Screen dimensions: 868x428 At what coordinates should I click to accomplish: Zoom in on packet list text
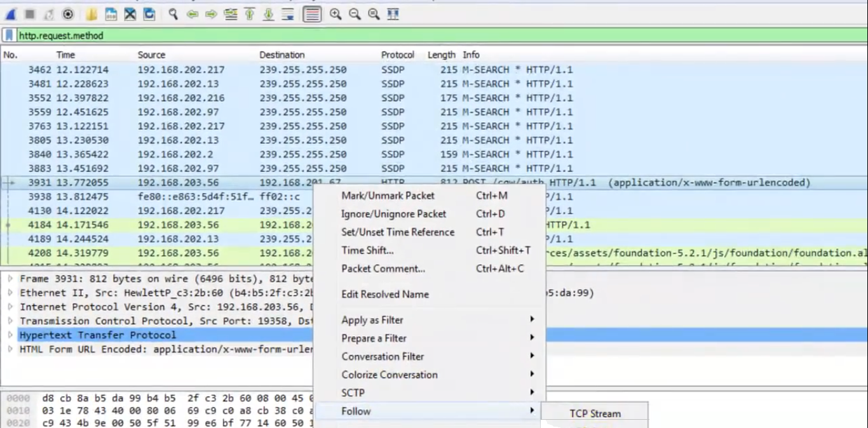pos(336,14)
